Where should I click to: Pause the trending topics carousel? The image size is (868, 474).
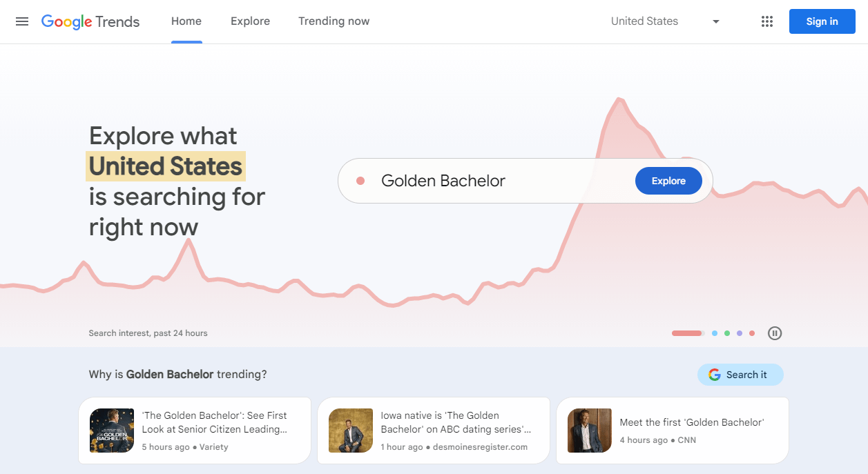(x=774, y=333)
